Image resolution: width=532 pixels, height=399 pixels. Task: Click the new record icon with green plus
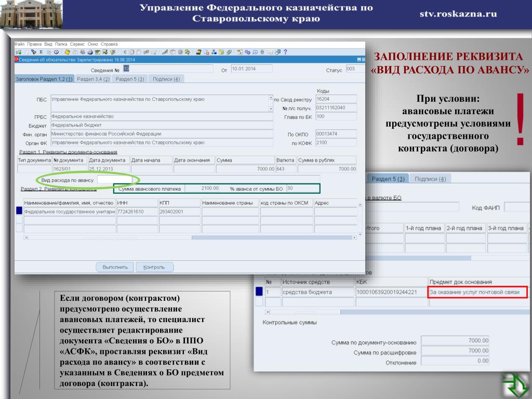click(19, 52)
